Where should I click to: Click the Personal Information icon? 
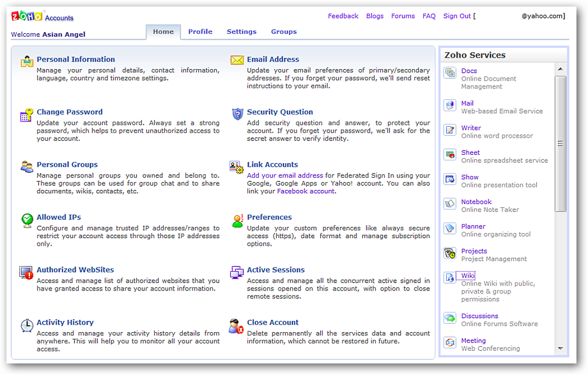(x=27, y=61)
